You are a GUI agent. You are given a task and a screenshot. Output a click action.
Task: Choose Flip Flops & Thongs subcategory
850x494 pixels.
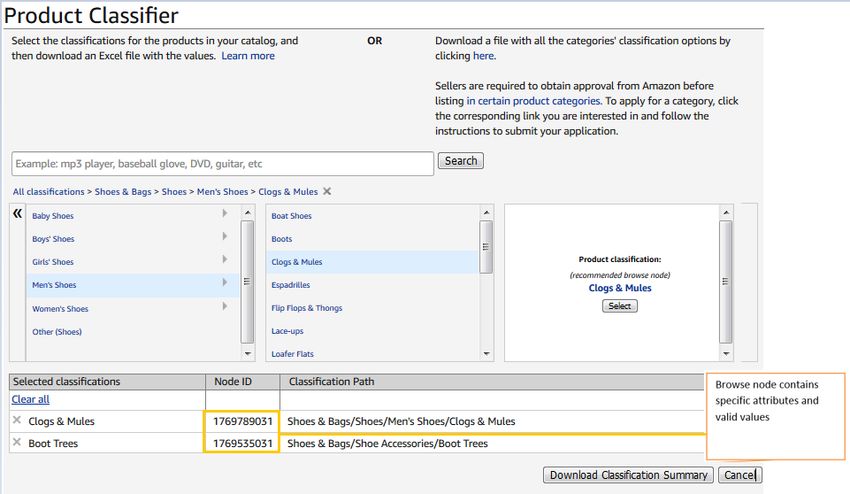click(x=307, y=308)
